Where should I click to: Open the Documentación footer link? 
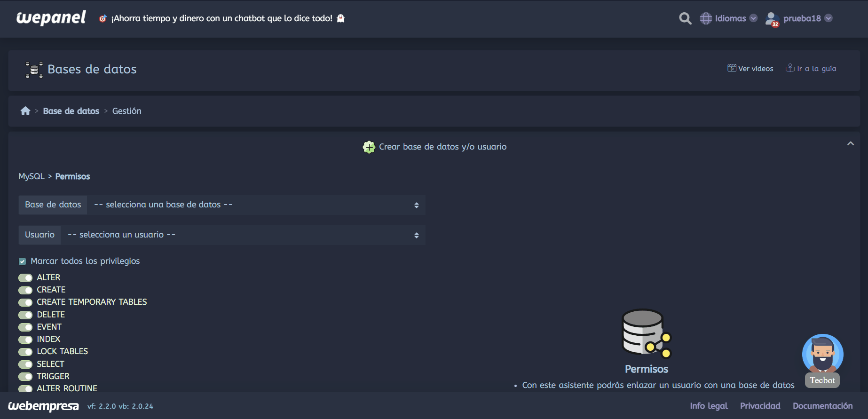(822, 406)
